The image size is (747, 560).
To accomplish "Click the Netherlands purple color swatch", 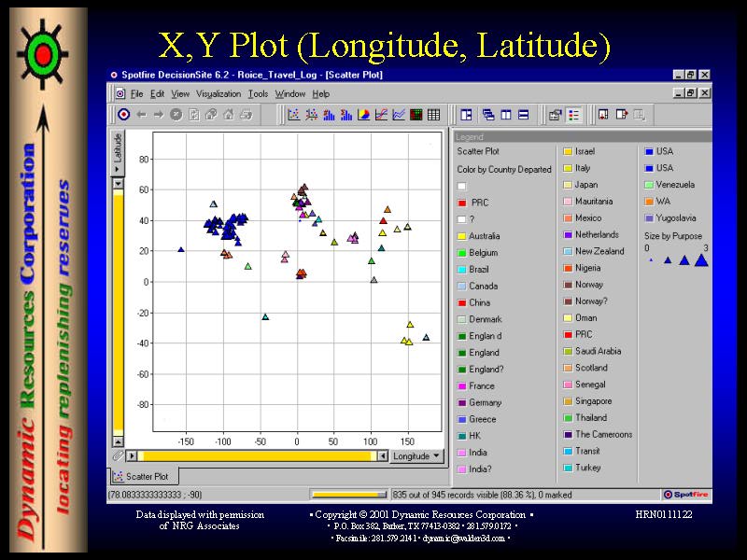I will point(568,235).
